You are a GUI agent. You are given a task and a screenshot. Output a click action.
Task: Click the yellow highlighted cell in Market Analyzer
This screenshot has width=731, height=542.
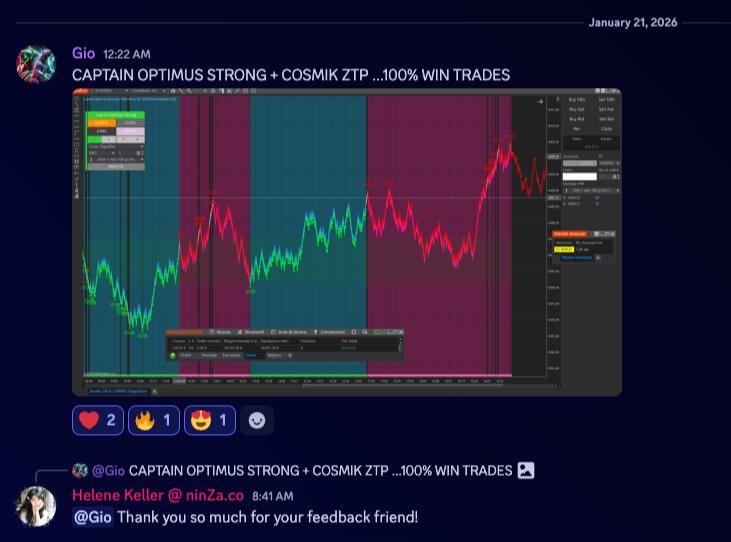coord(564,249)
